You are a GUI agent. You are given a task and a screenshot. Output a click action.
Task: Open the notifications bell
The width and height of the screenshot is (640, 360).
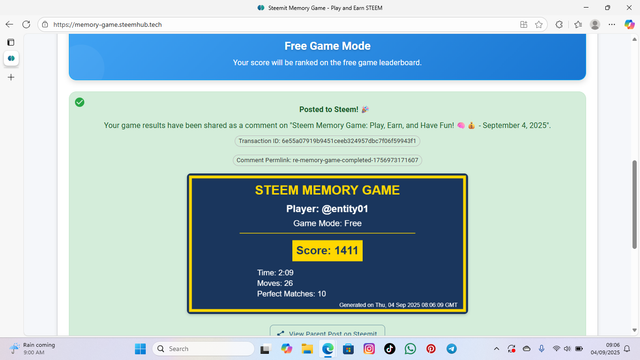click(x=627, y=349)
